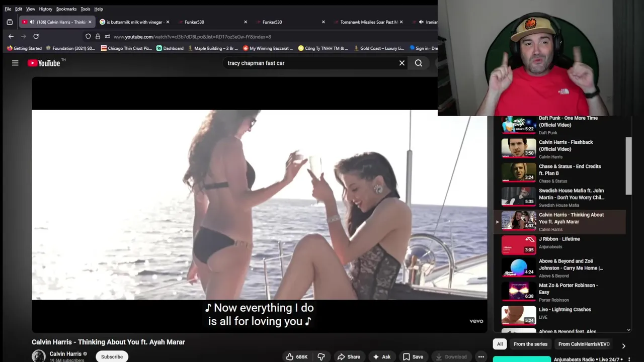Image resolution: width=644 pixels, height=362 pixels.
Task: Select the From CalvinHarrisVEVO chip
Action: coord(584,344)
